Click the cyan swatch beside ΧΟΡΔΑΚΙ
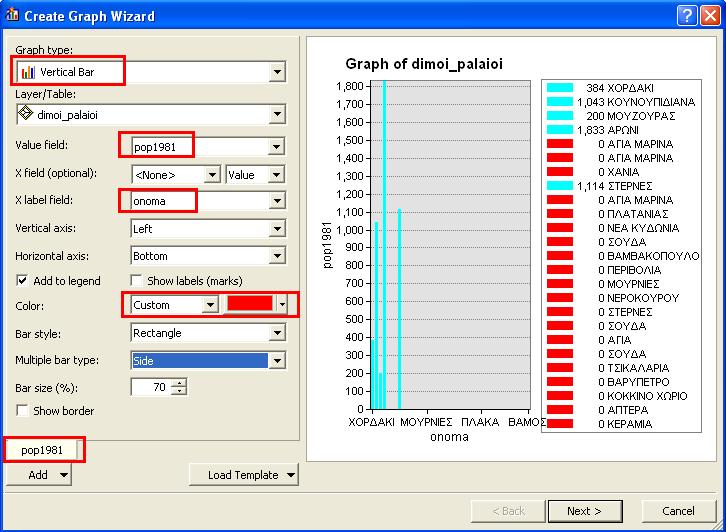The height and width of the screenshot is (532, 726). click(560, 88)
